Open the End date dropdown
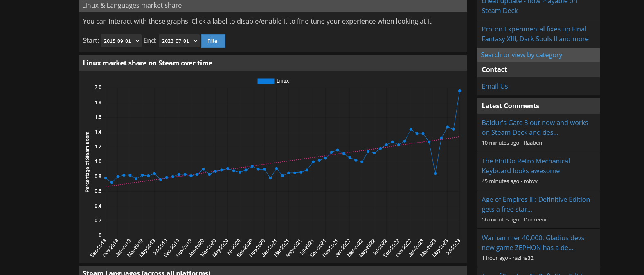The height and width of the screenshot is (275, 644). (x=179, y=41)
